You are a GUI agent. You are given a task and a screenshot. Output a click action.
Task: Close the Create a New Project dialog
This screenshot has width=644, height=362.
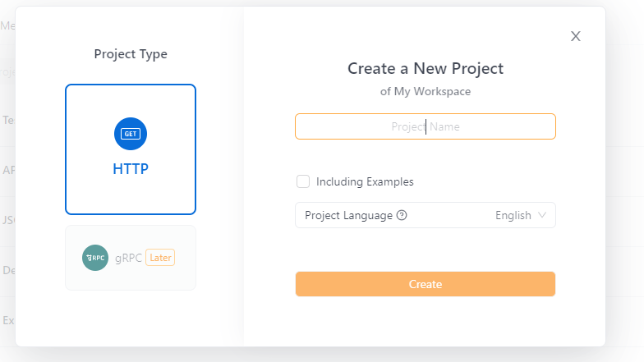point(575,36)
